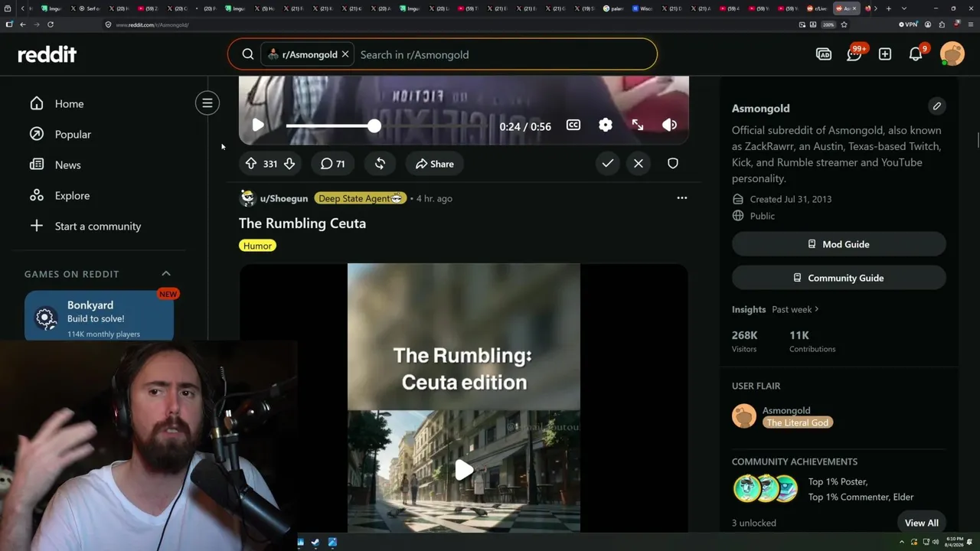Play the top video

click(x=258, y=126)
